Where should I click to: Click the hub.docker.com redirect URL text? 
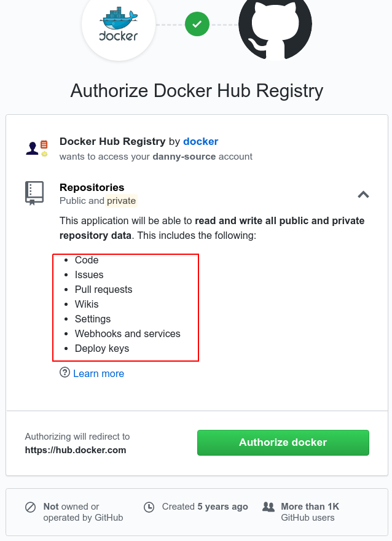[76, 450]
